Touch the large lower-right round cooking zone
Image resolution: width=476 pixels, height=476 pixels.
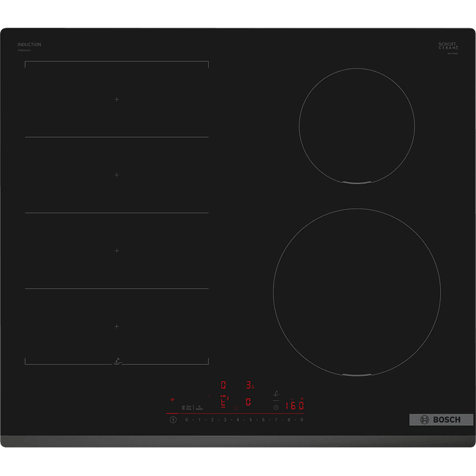(x=356, y=291)
